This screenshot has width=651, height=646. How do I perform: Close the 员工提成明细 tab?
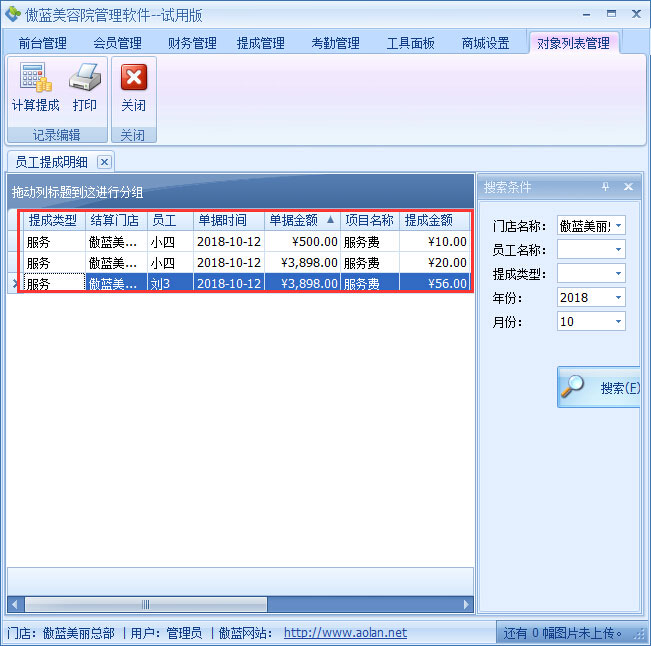click(104, 162)
